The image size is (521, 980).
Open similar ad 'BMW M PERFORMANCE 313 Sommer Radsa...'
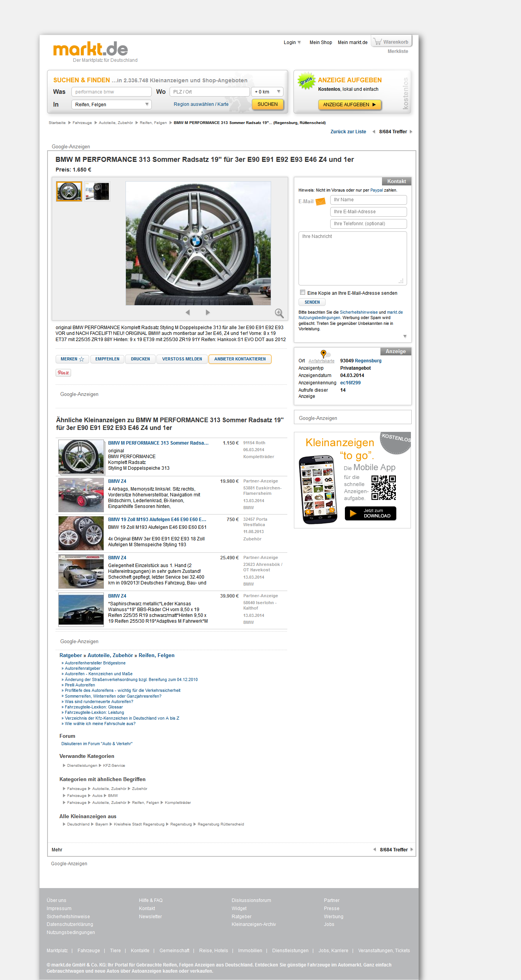click(x=158, y=443)
